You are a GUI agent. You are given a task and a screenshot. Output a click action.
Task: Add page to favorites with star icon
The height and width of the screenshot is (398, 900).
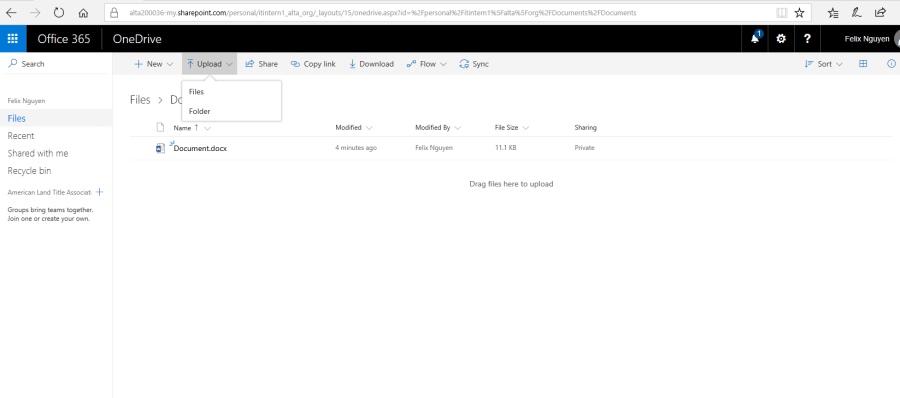pyautogui.click(x=799, y=13)
